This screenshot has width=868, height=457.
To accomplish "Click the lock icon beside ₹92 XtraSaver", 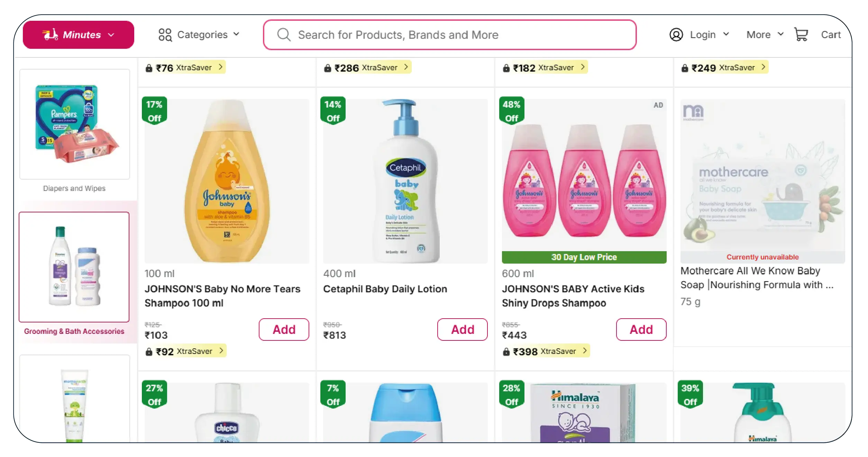I will point(149,352).
